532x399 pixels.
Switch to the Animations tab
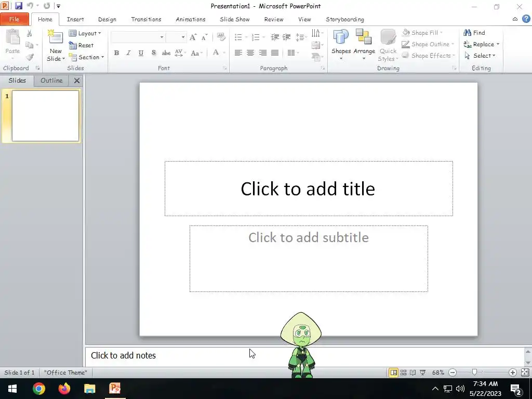(191, 19)
